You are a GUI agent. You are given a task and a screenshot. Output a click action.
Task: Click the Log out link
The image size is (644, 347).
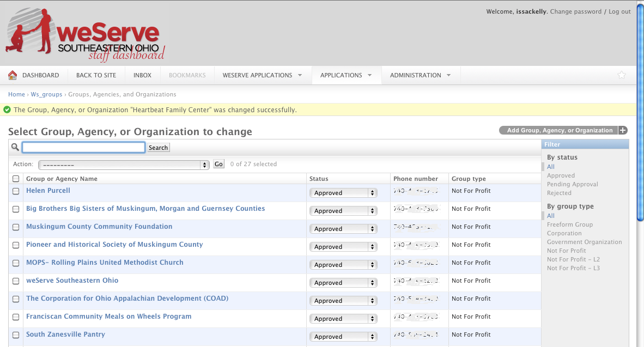pyautogui.click(x=619, y=11)
